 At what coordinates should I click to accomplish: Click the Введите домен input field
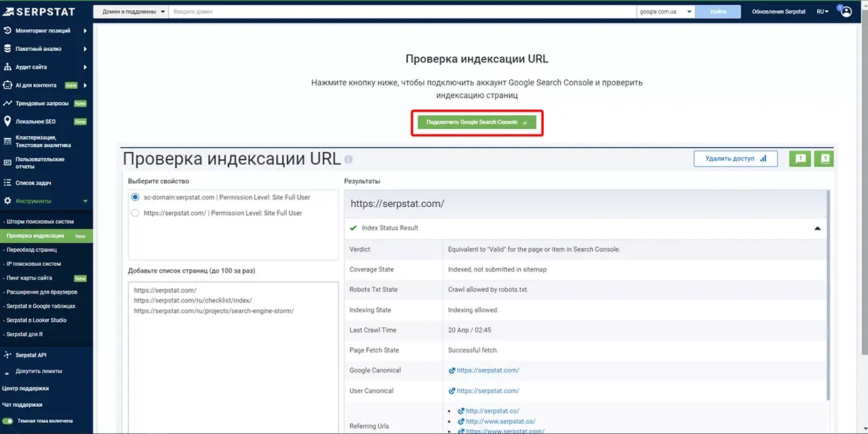click(403, 12)
